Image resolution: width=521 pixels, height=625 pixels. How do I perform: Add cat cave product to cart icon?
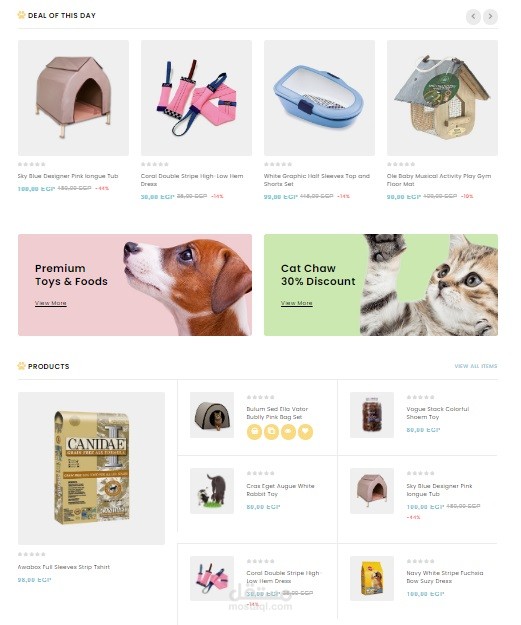[x=254, y=432]
